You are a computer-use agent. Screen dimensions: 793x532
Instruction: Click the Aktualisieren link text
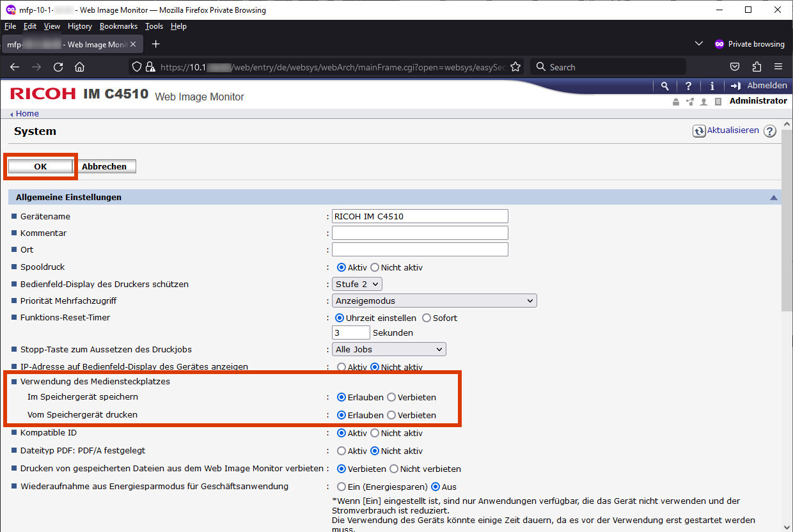coord(733,130)
